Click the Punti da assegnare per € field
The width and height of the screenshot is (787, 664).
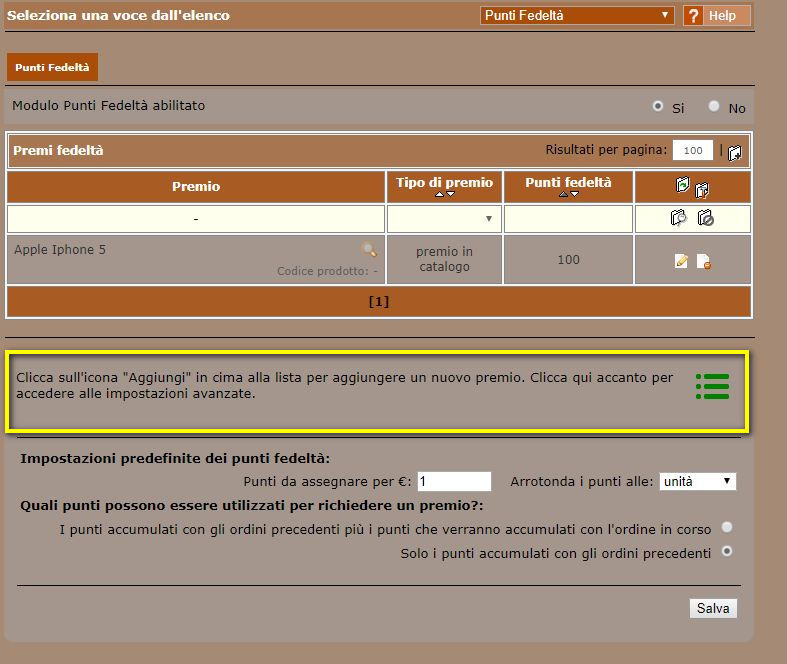454,481
